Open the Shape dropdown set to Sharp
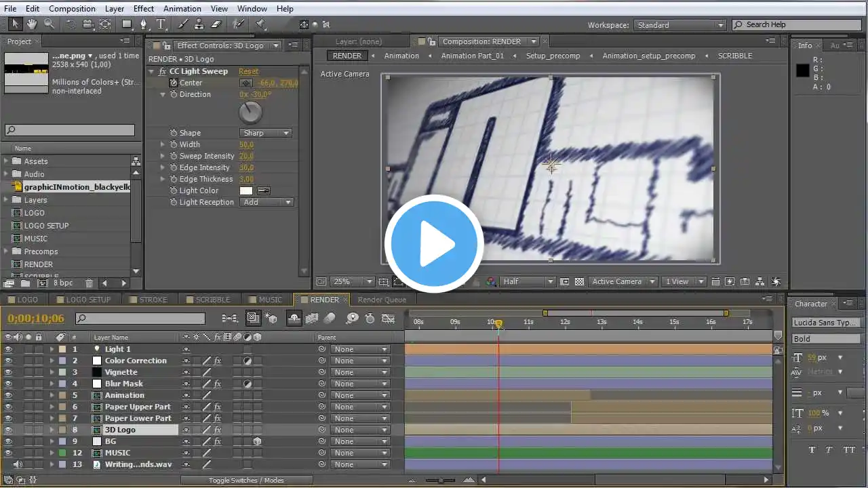868x488 pixels. (x=265, y=133)
